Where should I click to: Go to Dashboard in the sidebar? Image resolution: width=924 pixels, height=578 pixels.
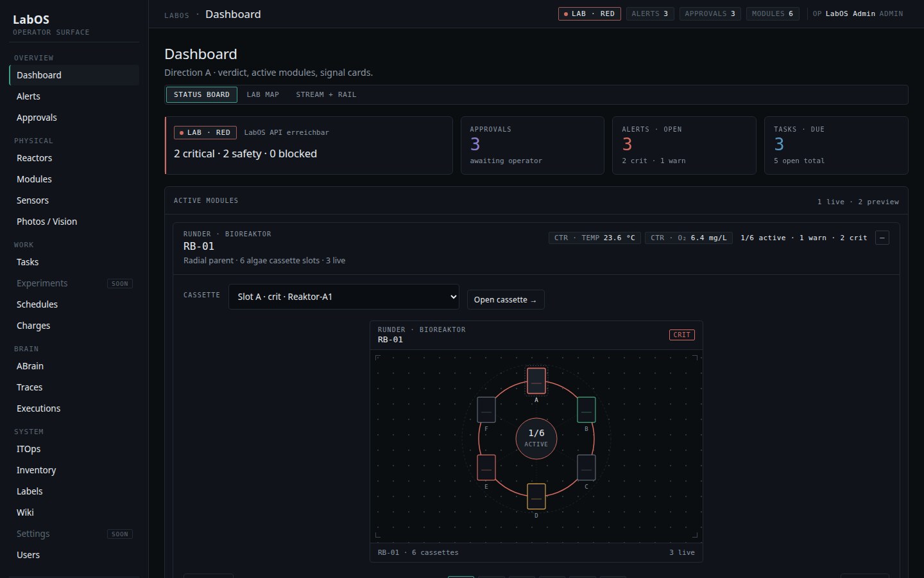[74, 75]
